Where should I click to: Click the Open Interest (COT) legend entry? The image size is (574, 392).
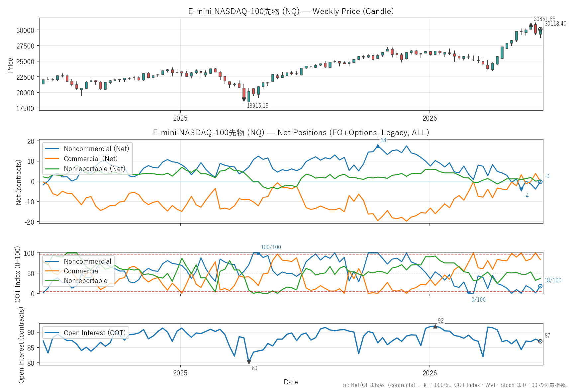(x=95, y=333)
